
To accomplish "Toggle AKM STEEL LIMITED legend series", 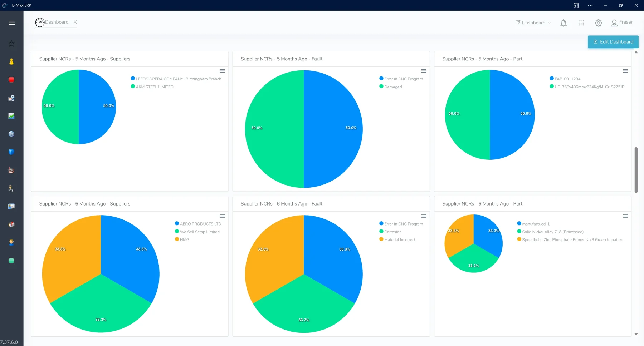I will pos(152,87).
